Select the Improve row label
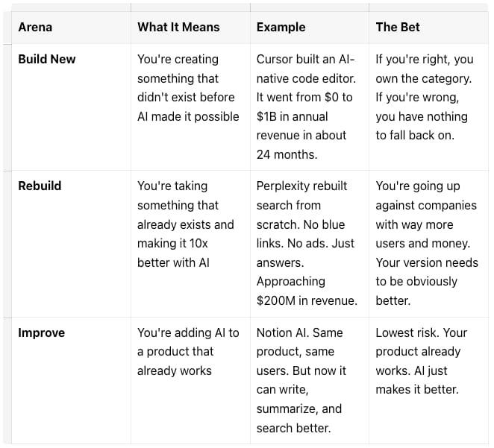 (41, 333)
